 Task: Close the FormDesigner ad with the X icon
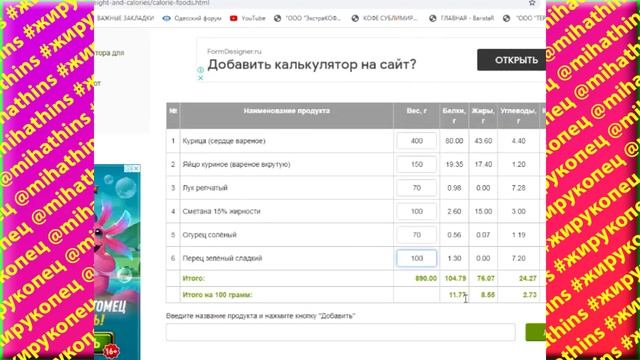point(200,78)
